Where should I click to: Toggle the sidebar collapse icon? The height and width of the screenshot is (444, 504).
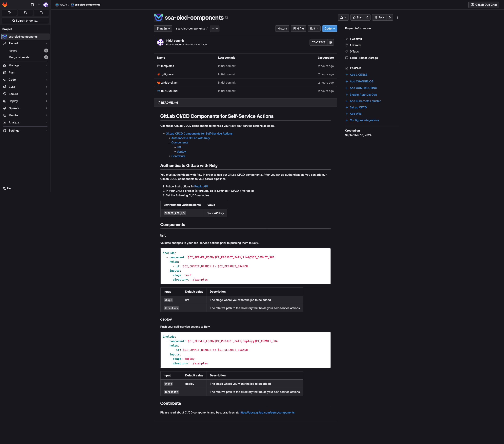point(32,5)
